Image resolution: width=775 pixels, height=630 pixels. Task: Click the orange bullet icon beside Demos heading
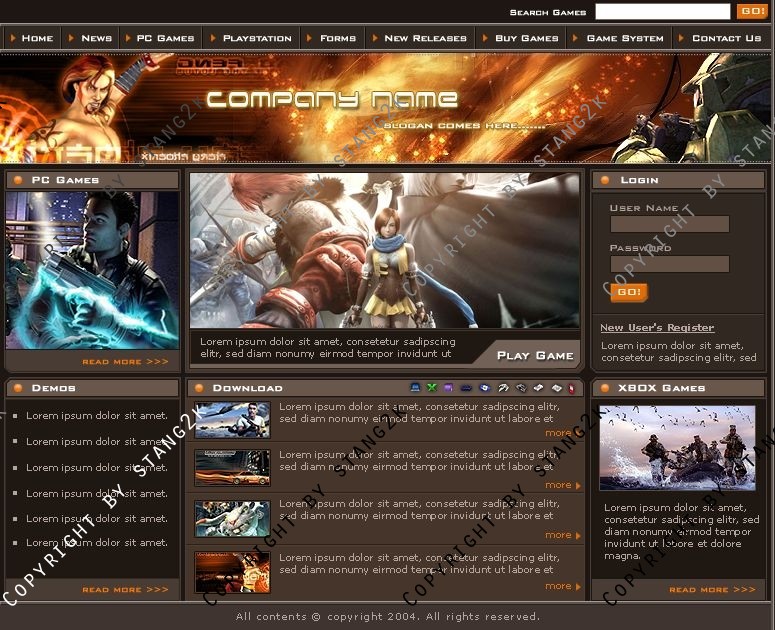[x=18, y=388]
